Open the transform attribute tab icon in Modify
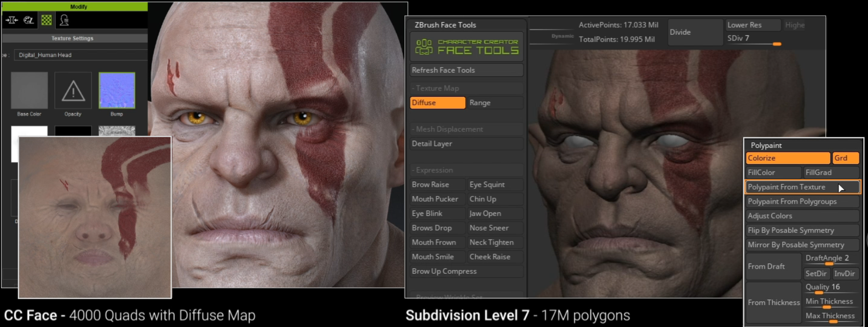868x327 pixels. pyautogui.click(x=11, y=20)
